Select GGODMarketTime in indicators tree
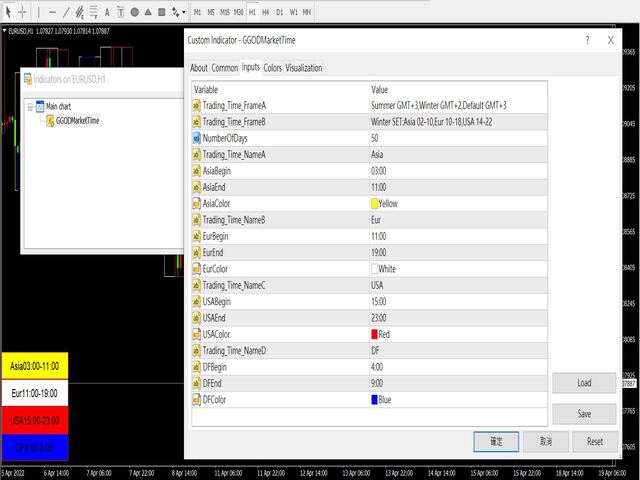Screen dimensions: 640x480 tap(78, 121)
